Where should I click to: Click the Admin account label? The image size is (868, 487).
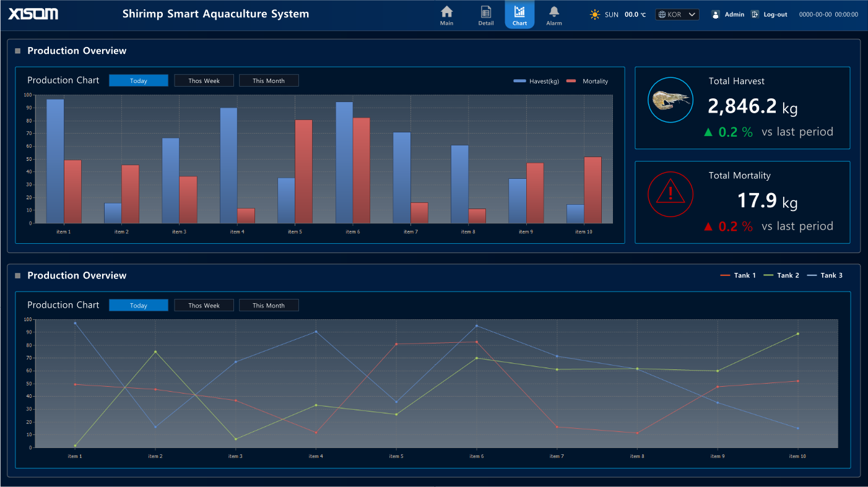pos(734,14)
